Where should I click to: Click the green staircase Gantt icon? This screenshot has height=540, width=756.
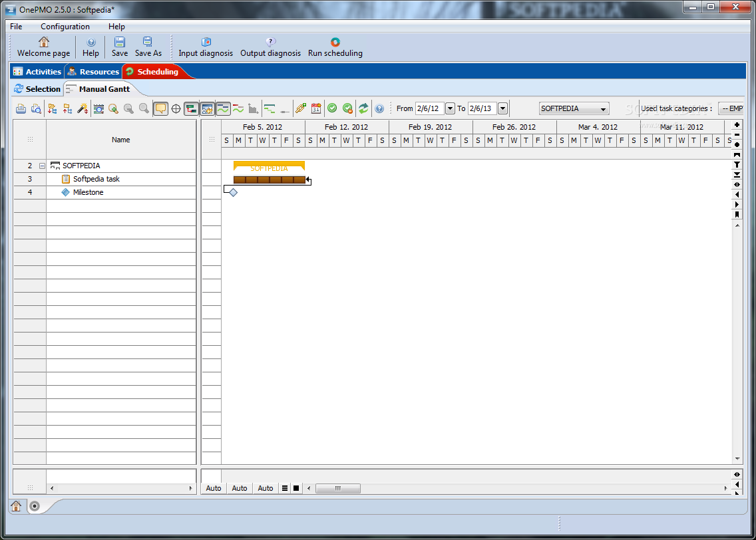tap(270, 109)
